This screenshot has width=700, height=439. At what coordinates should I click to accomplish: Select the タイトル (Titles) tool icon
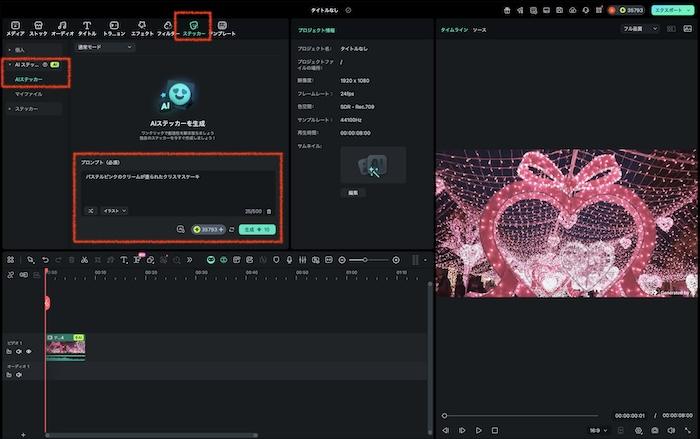87,27
